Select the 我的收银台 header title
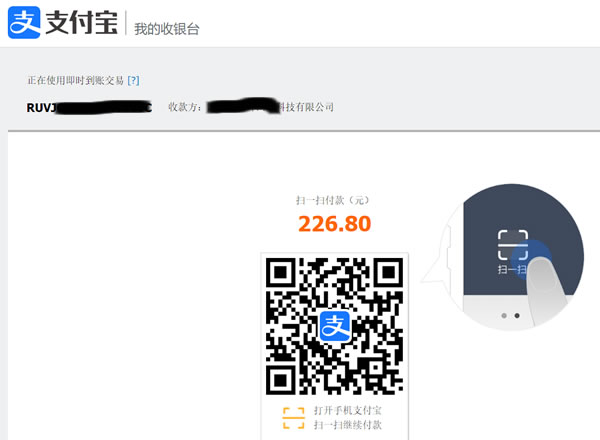 166,29
